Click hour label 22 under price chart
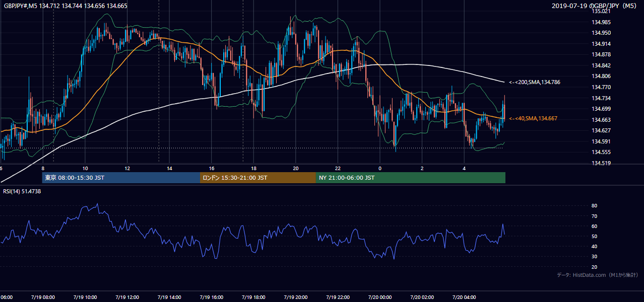This screenshot has width=644, height=302. (338, 168)
